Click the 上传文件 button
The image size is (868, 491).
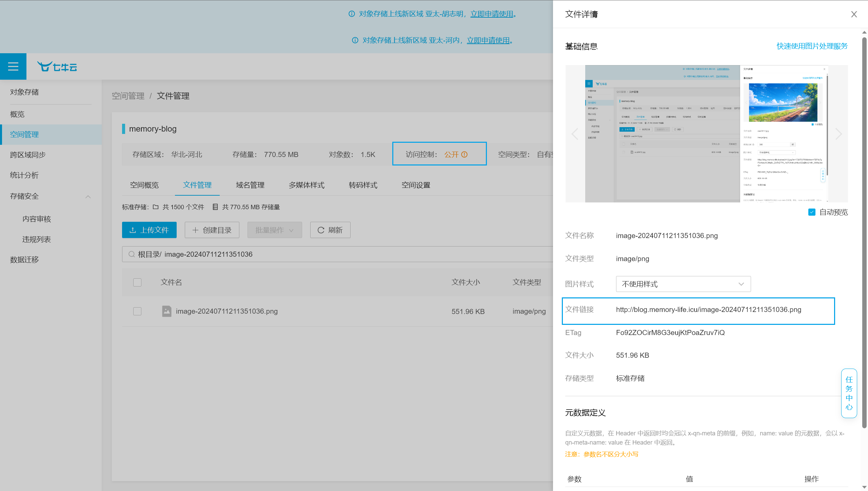(x=149, y=230)
